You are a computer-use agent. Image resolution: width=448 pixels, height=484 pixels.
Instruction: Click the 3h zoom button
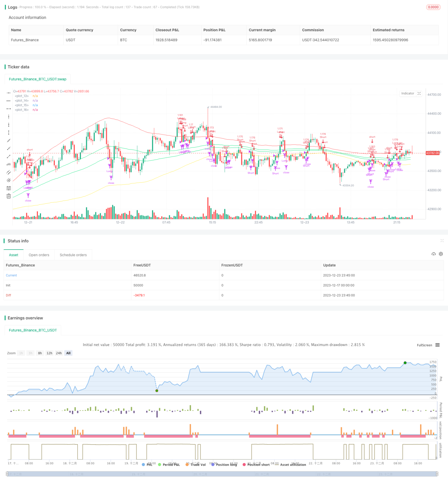tap(30, 353)
